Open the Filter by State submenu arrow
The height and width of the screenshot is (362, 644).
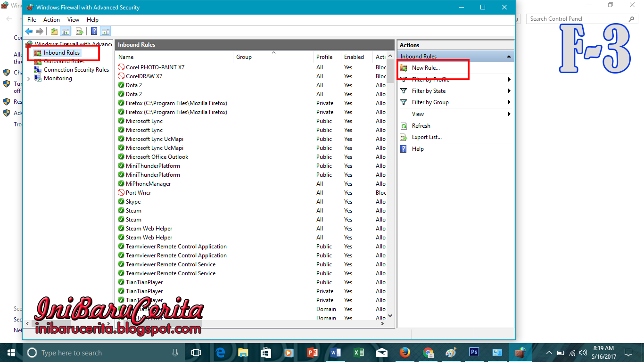[x=509, y=91]
